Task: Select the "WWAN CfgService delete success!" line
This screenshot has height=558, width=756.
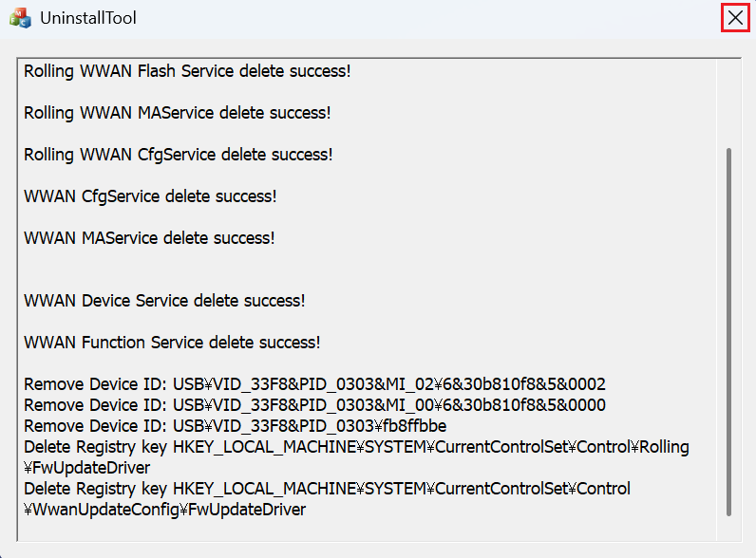Action: (150, 196)
